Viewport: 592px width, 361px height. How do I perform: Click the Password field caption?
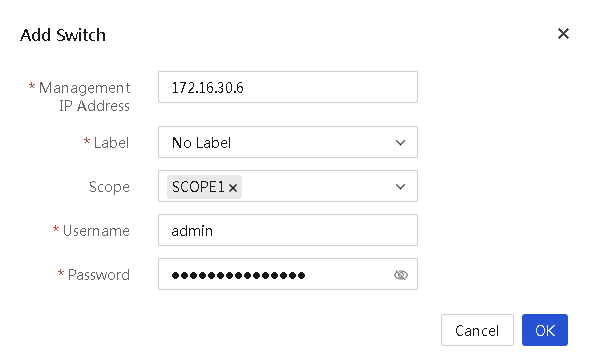tap(99, 275)
